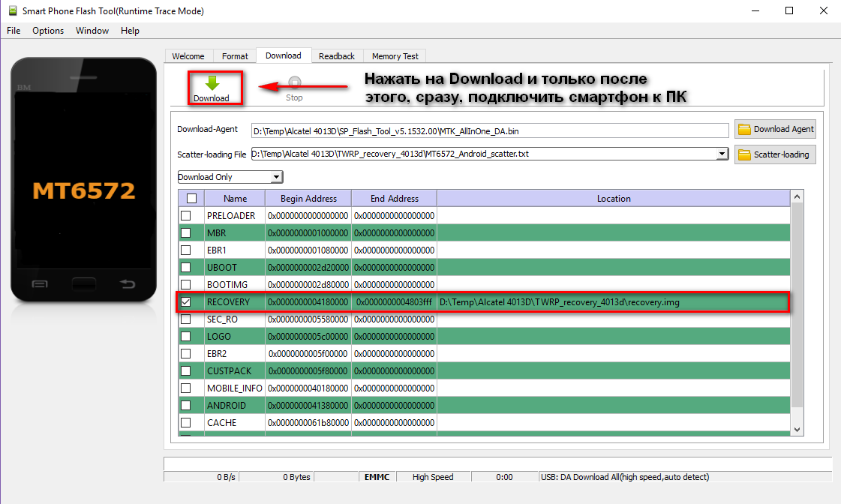Image resolution: width=841 pixels, height=504 pixels.
Task: Open the Readback tab
Action: [x=336, y=56]
